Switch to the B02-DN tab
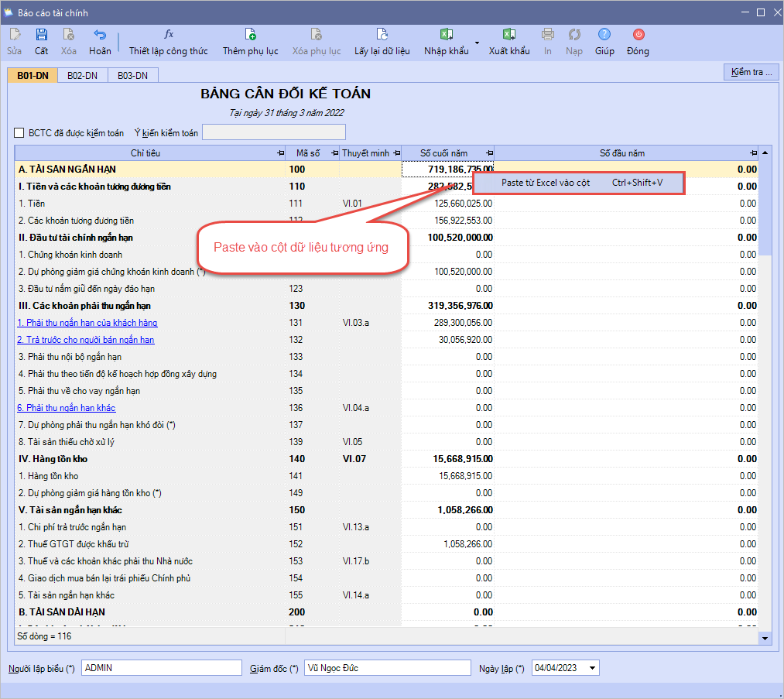 pos(82,75)
